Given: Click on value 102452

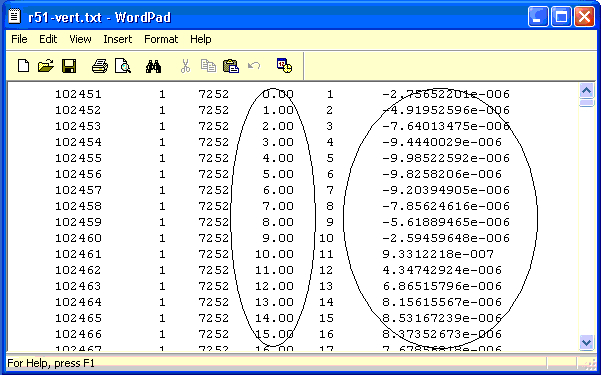Looking at the screenshot, I should coord(78,110).
